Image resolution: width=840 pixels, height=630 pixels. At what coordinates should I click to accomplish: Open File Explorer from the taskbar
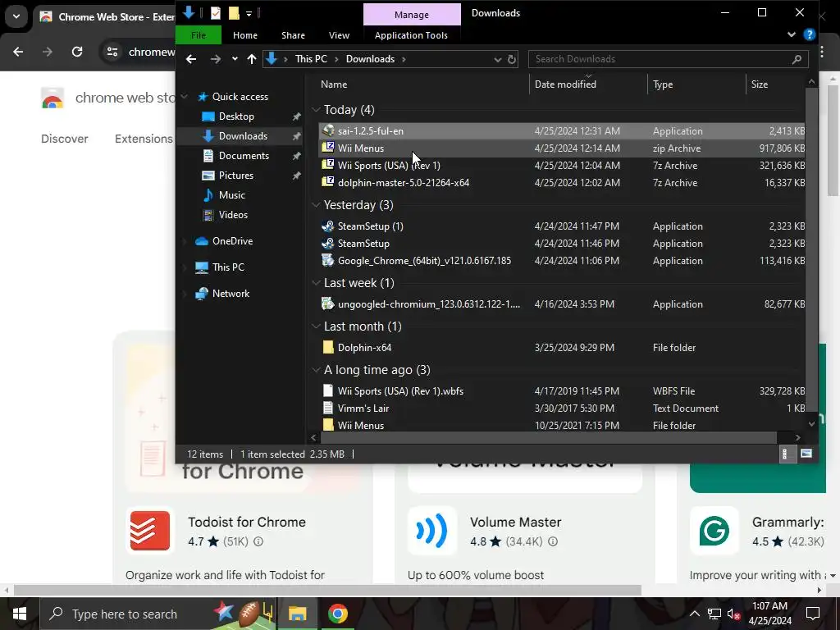point(297,614)
